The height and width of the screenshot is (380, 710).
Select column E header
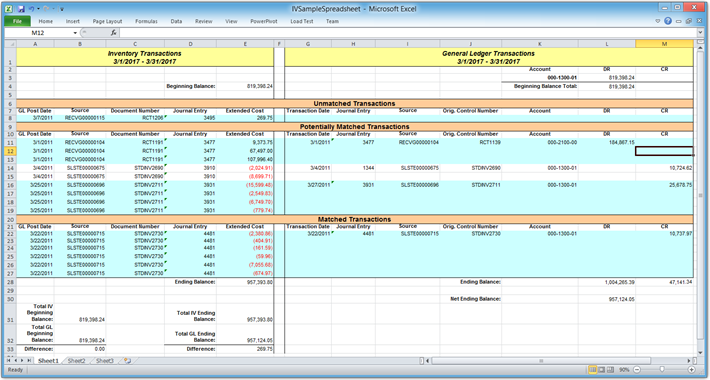(x=245, y=44)
